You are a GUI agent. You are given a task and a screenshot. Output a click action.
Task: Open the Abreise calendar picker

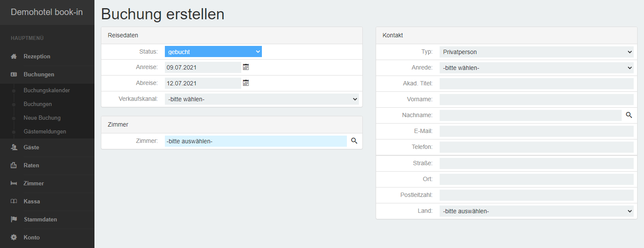click(x=246, y=83)
